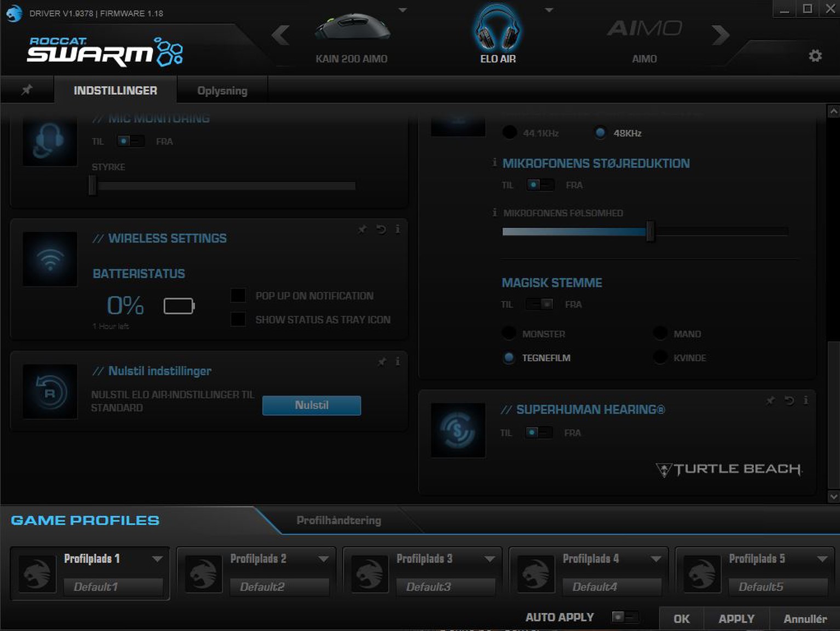Reset the Wireless Settings panel with undo icon
The image size is (840, 631).
coord(381,229)
